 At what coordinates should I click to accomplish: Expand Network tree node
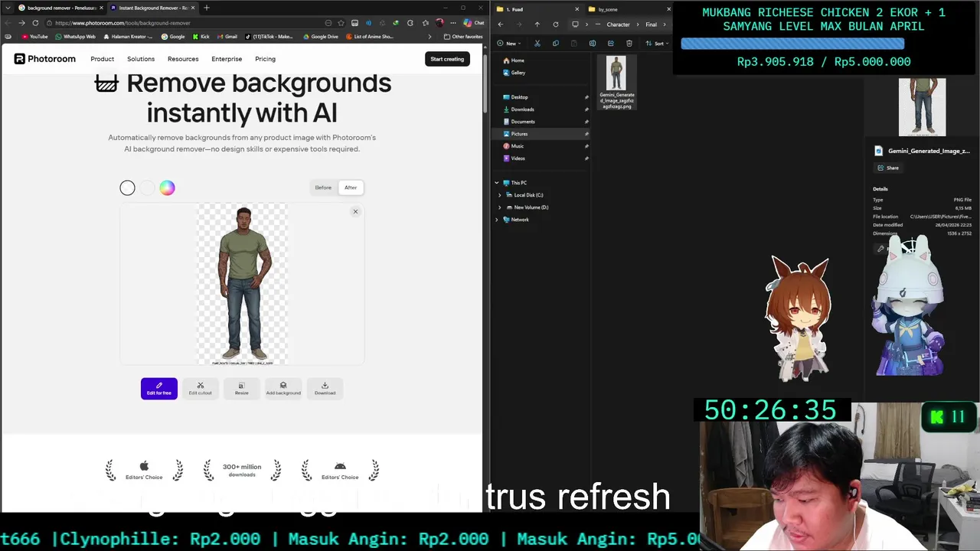point(496,220)
